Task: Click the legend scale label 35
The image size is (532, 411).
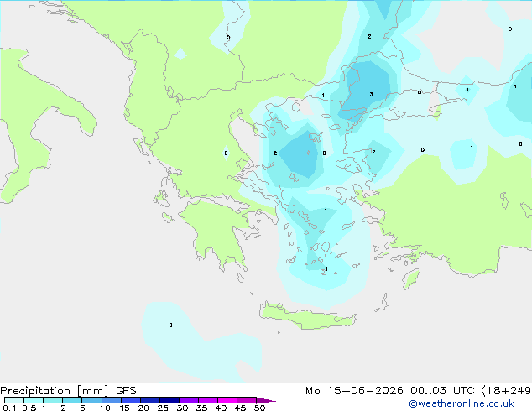Action: click(202, 408)
